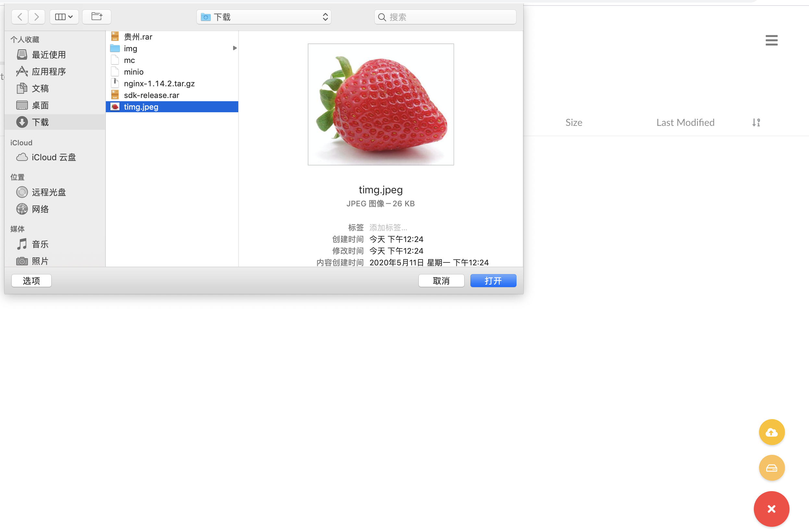
Task: Expand the img folder disclosure arrow
Action: [234, 48]
